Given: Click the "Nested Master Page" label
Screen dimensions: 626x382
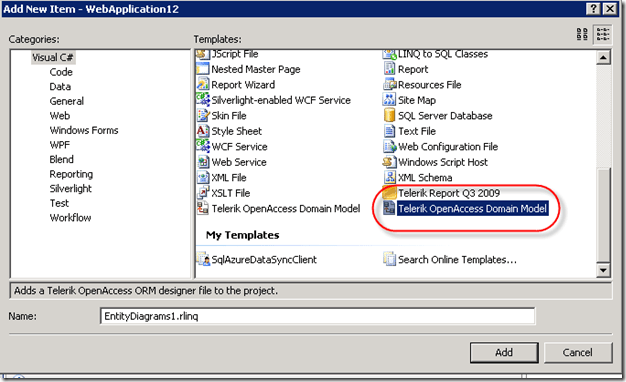Looking at the screenshot, I should coord(256,69).
